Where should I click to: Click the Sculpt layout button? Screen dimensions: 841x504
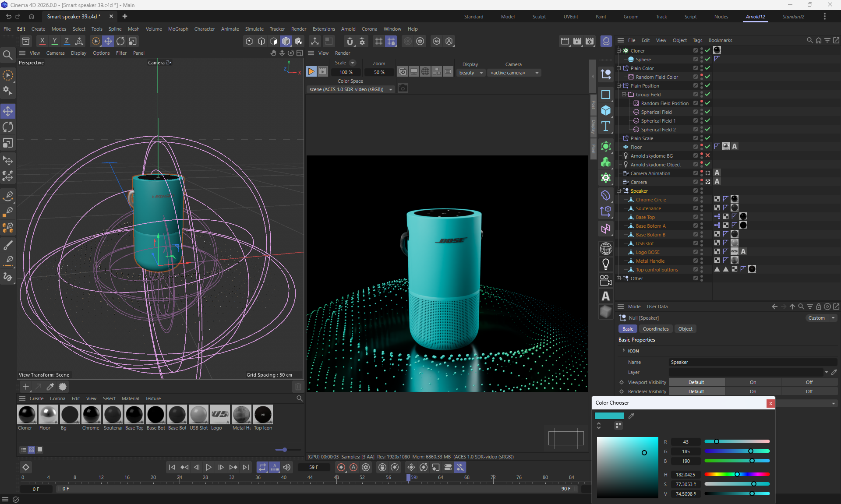539,17
